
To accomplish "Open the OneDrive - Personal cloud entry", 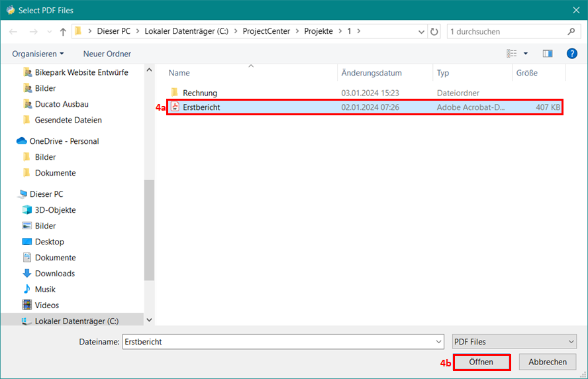I will coord(64,141).
